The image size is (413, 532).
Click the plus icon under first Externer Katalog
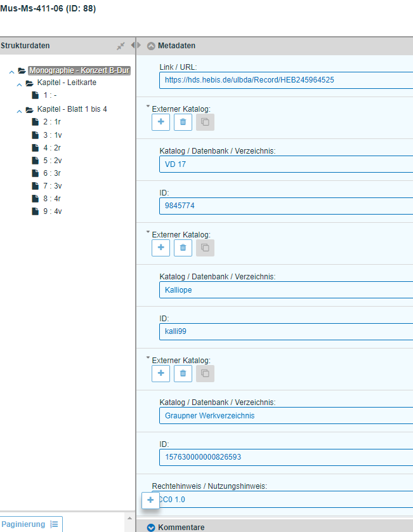(x=161, y=123)
